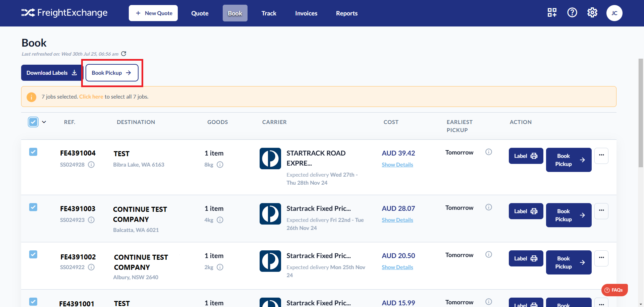Click Download Labels button

[x=52, y=73]
